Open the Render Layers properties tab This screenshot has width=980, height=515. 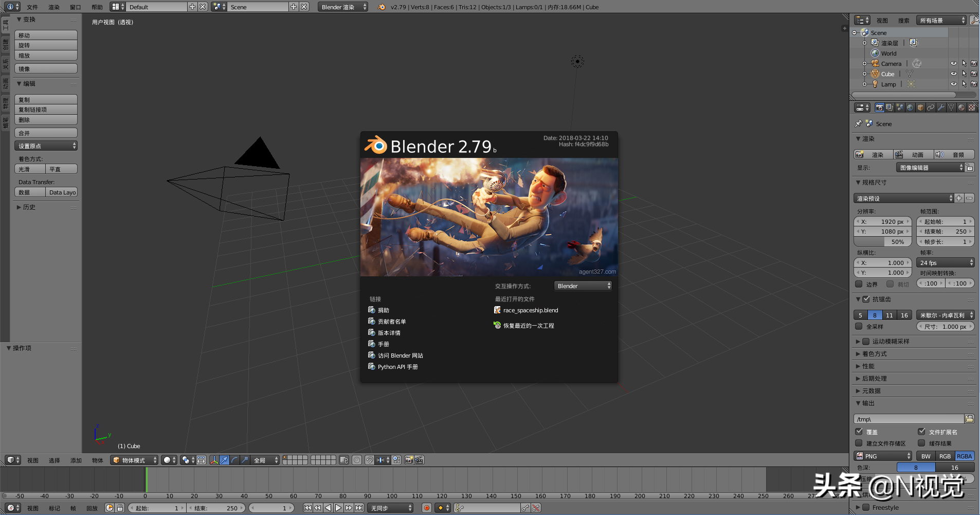click(890, 108)
